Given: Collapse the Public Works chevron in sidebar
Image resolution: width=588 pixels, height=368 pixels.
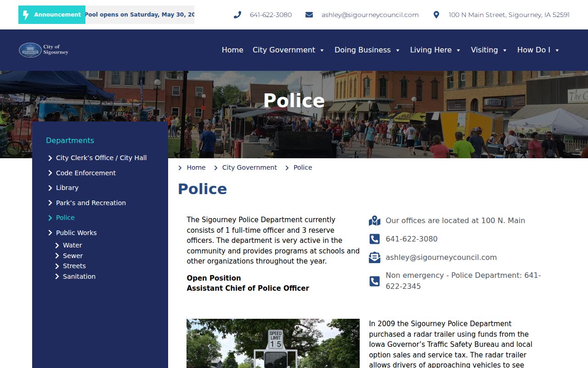Looking at the screenshot, I should (x=50, y=233).
